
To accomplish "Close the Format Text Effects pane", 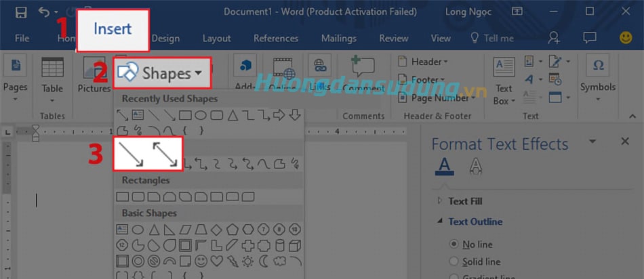I will point(625,142).
